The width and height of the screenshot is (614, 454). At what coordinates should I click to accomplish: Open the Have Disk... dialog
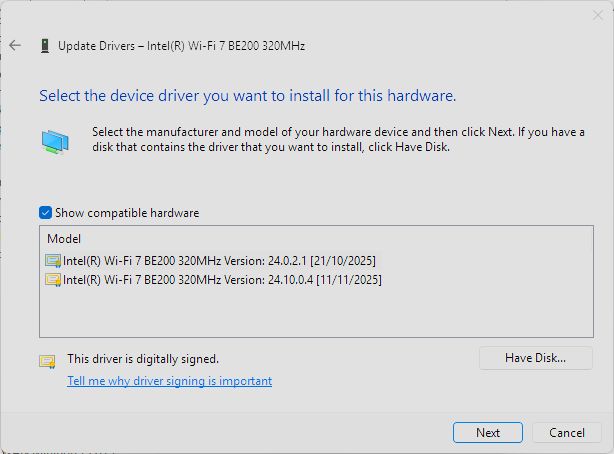(x=535, y=358)
